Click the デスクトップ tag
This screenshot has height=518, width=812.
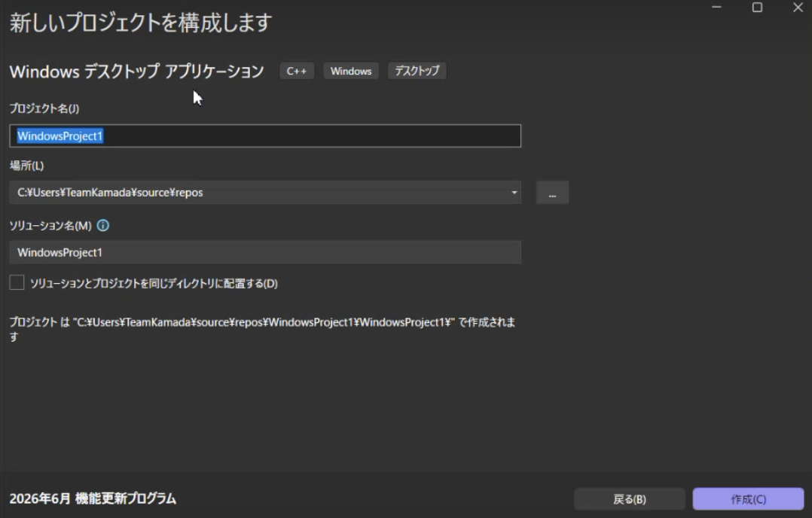[x=417, y=71]
